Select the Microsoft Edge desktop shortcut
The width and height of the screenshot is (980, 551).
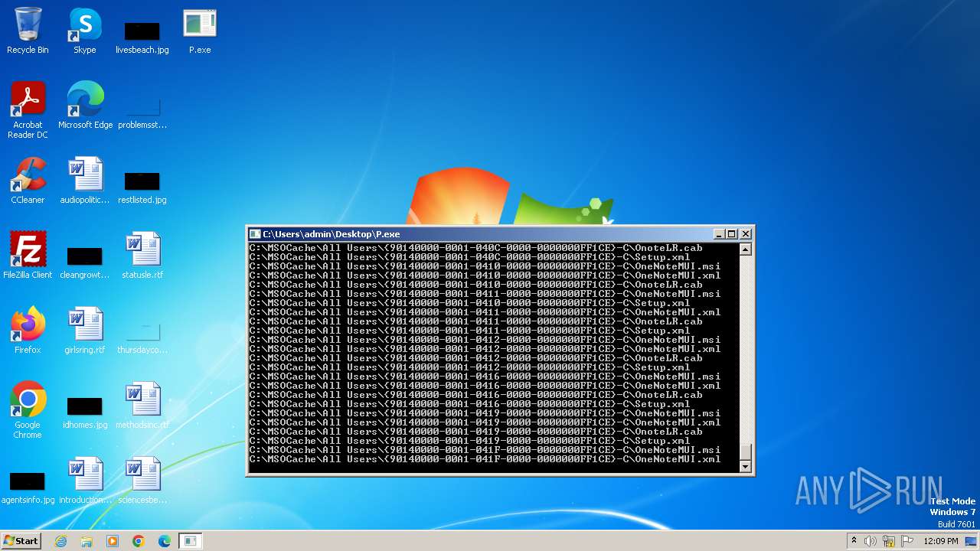[85, 106]
